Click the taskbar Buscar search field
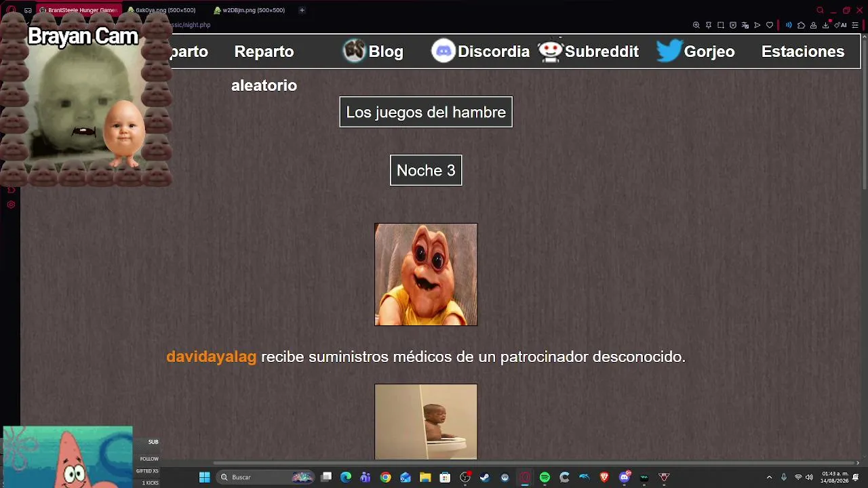 coord(265,477)
